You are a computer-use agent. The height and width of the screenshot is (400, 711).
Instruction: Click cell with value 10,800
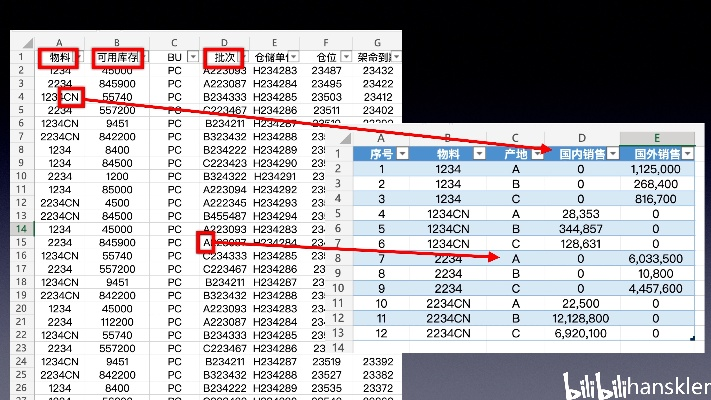click(657, 274)
